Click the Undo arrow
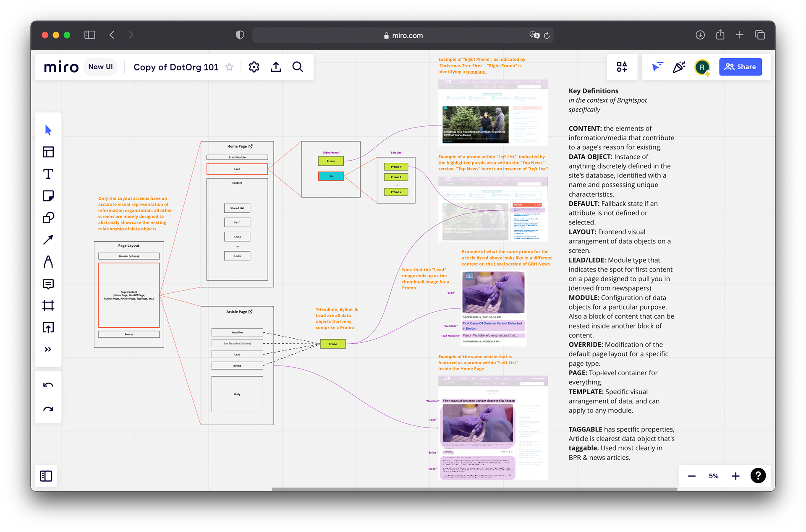Viewport: 806px width, 532px height. coord(48,385)
